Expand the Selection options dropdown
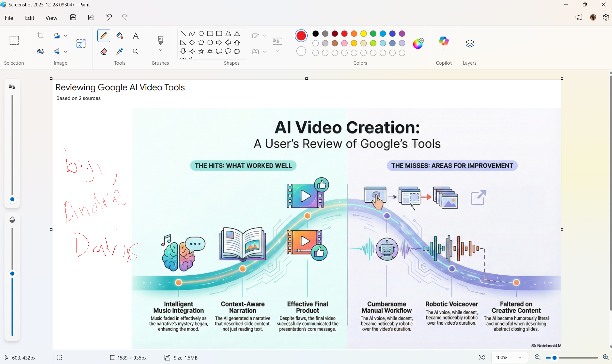This screenshot has width=612, height=364. pos(14,50)
